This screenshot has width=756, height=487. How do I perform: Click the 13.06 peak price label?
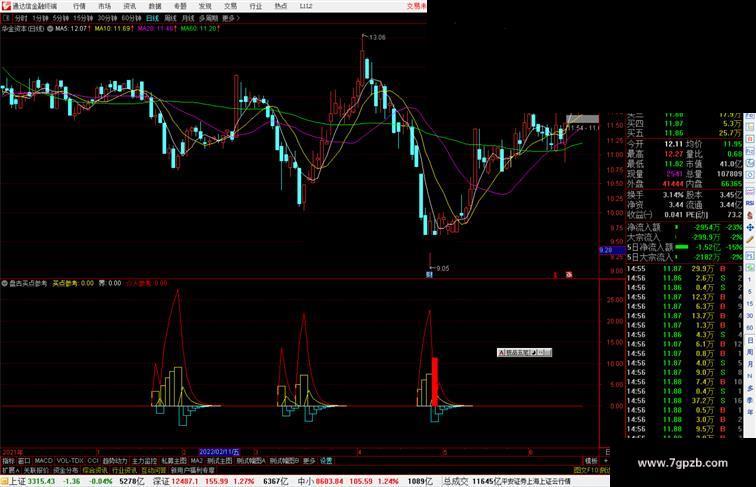[377, 37]
